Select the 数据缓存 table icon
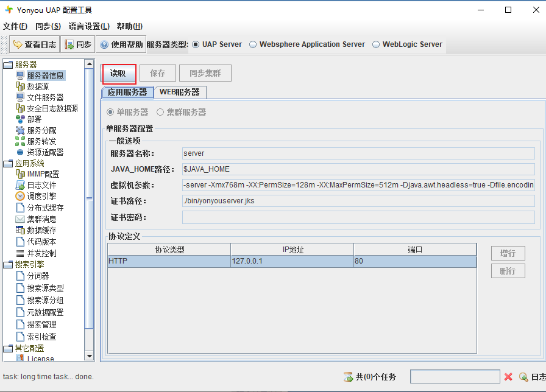Screen dimensions: 546x392 point(20,230)
